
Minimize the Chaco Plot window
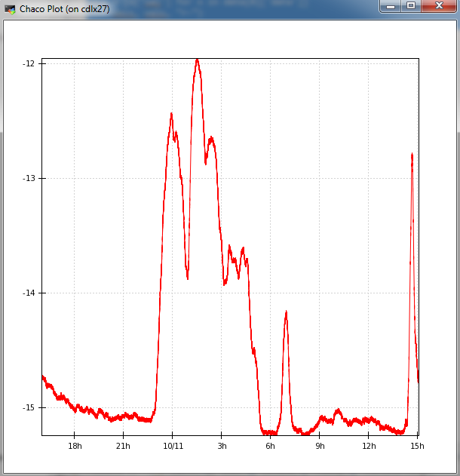point(391,6)
